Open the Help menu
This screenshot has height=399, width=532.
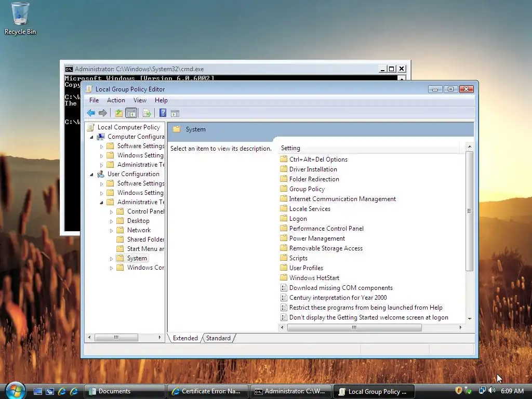pos(161,100)
